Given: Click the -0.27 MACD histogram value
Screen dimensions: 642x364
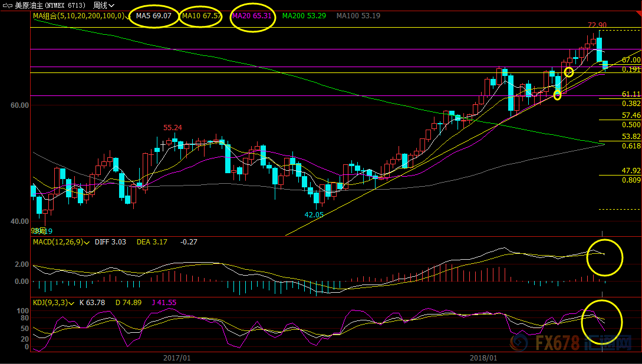Looking at the screenshot, I should click(x=188, y=242).
